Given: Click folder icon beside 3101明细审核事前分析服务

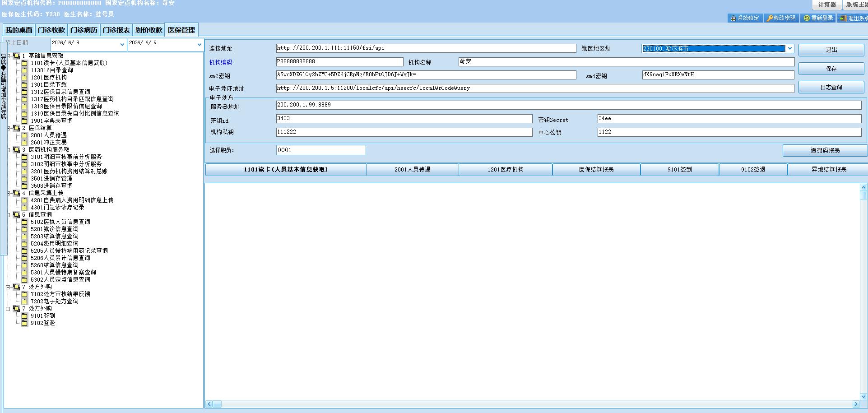Looking at the screenshot, I should pos(25,157).
